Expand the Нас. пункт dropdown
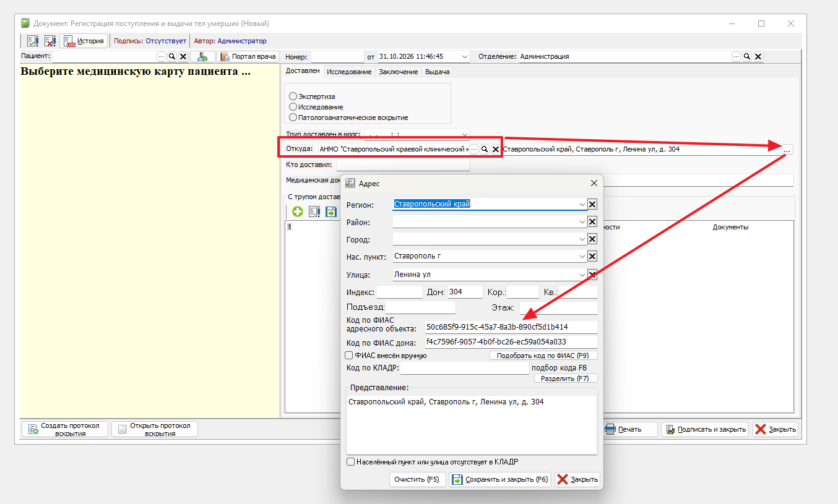 click(x=582, y=257)
